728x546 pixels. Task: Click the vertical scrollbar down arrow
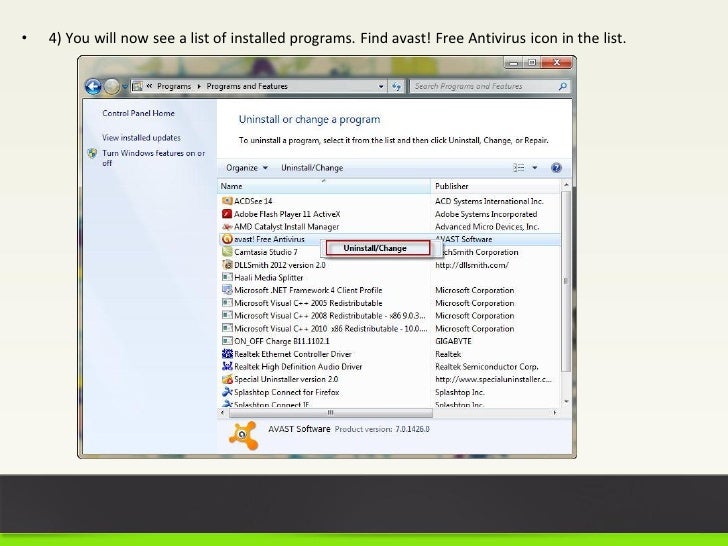click(566, 402)
